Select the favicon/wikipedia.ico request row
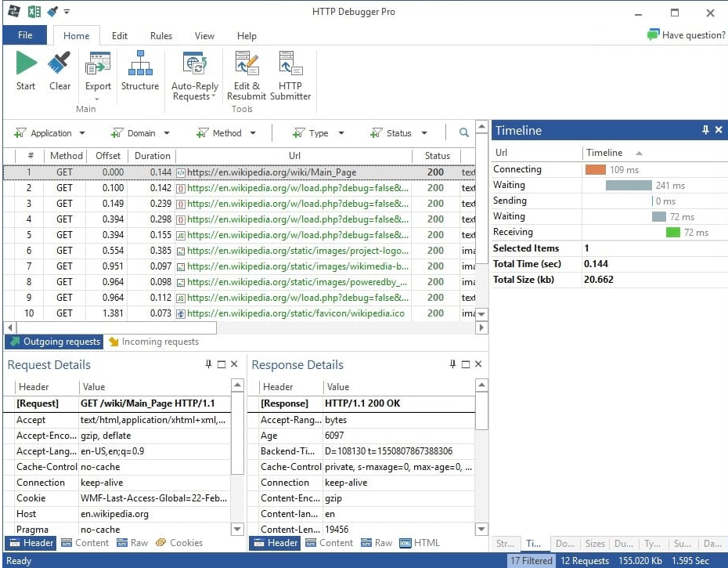Screen dimensions: 728x568 point(297,313)
